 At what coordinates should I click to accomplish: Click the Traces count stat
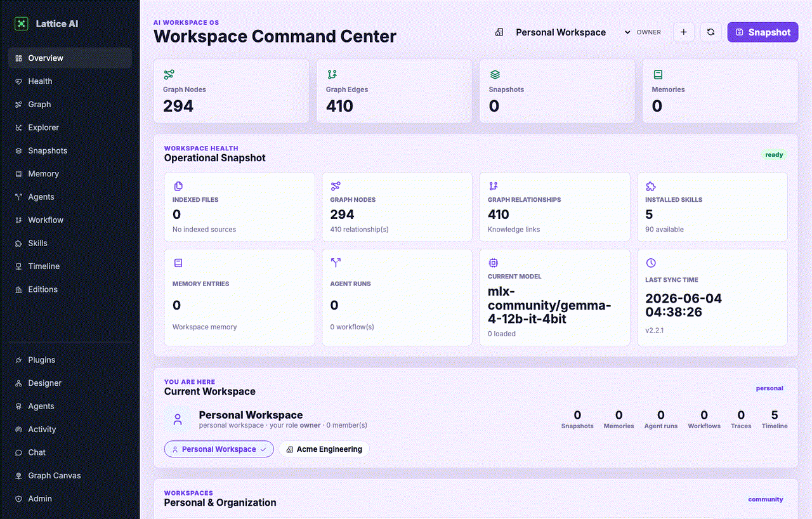pyautogui.click(x=741, y=420)
